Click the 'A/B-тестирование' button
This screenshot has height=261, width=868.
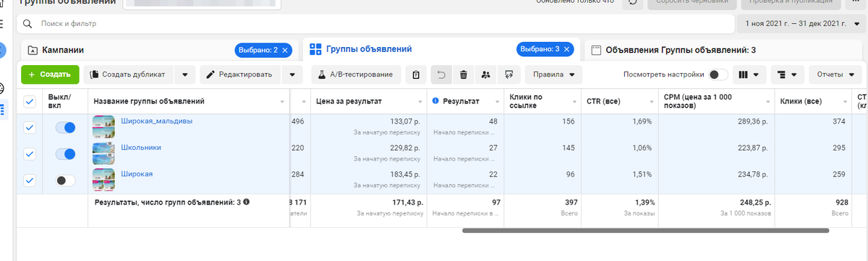pos(356,74)
